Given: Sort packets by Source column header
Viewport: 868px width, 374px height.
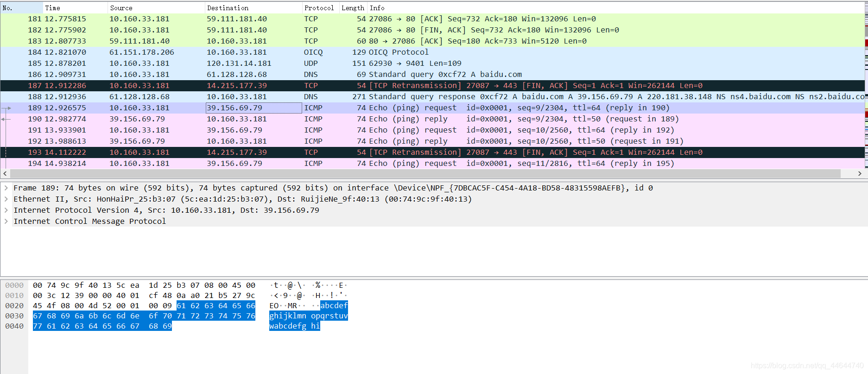Looking at the screenshot, I should (156, 8).
